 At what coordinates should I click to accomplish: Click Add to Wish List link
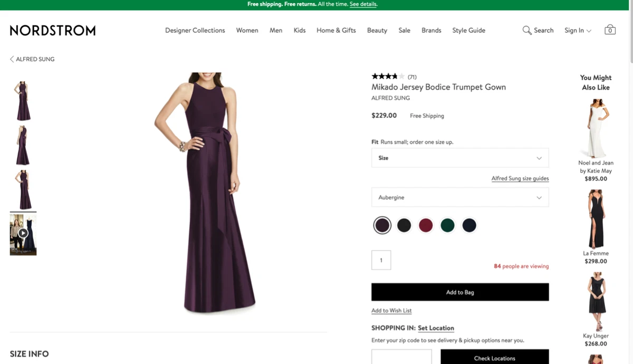click(x=391, y=311)
